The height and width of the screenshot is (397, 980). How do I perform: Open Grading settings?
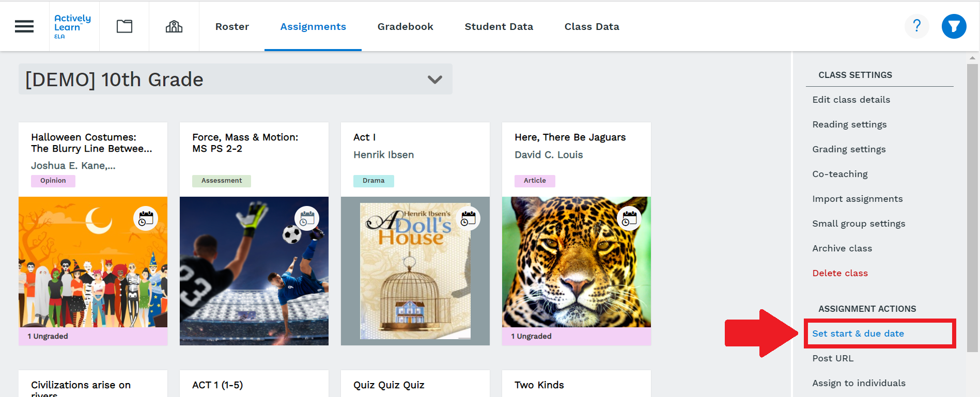[x=849, y=149]
